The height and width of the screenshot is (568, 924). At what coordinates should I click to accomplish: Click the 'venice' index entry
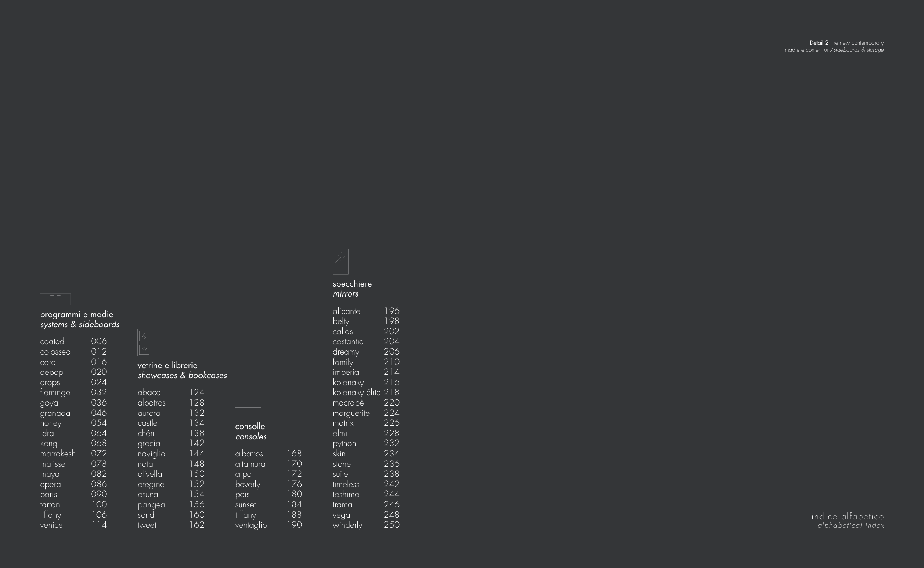point(51,525)
